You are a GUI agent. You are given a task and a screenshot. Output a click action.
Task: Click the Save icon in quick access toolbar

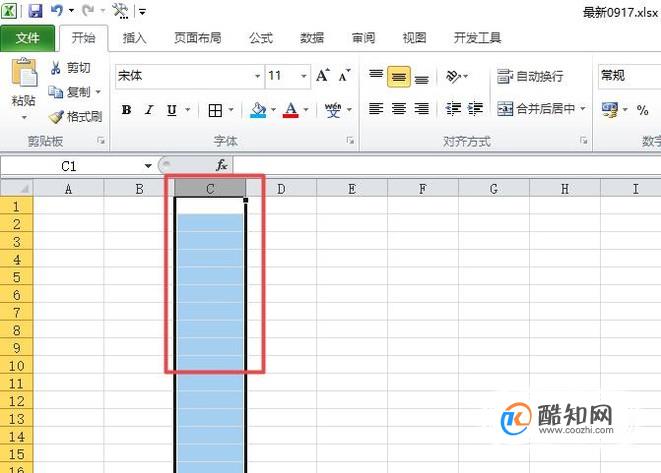pos(35,11)
